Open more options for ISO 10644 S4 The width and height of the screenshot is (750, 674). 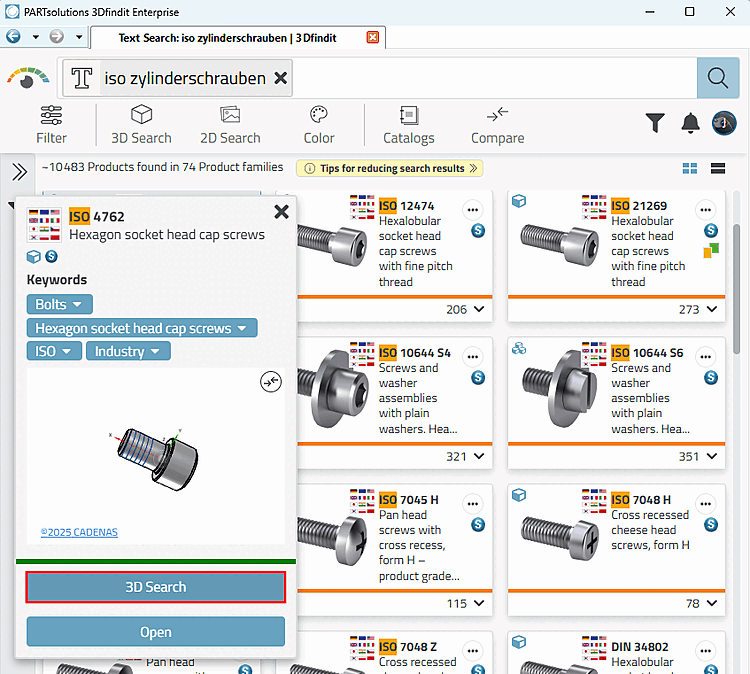point(473,356)
